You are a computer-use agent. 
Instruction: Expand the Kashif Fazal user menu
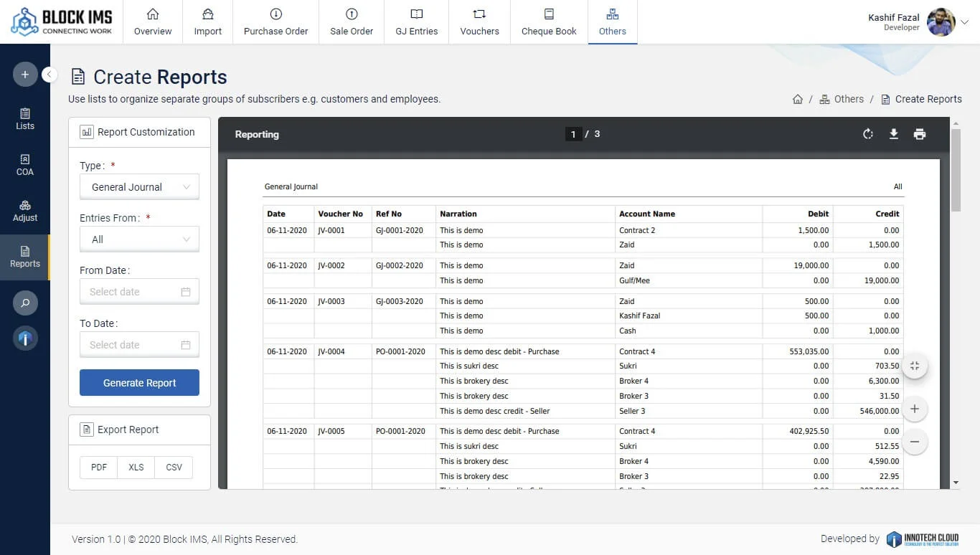964,22
